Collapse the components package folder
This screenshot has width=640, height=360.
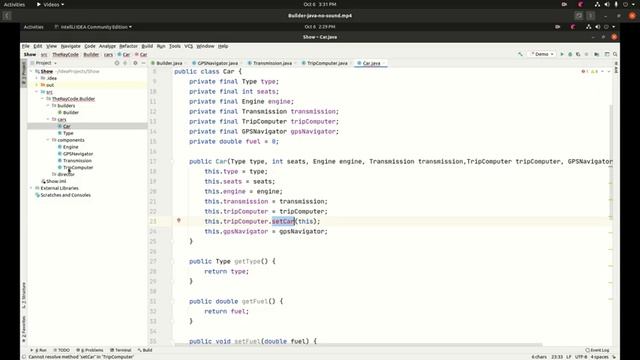pyautogui.click(x=48, y=140)
